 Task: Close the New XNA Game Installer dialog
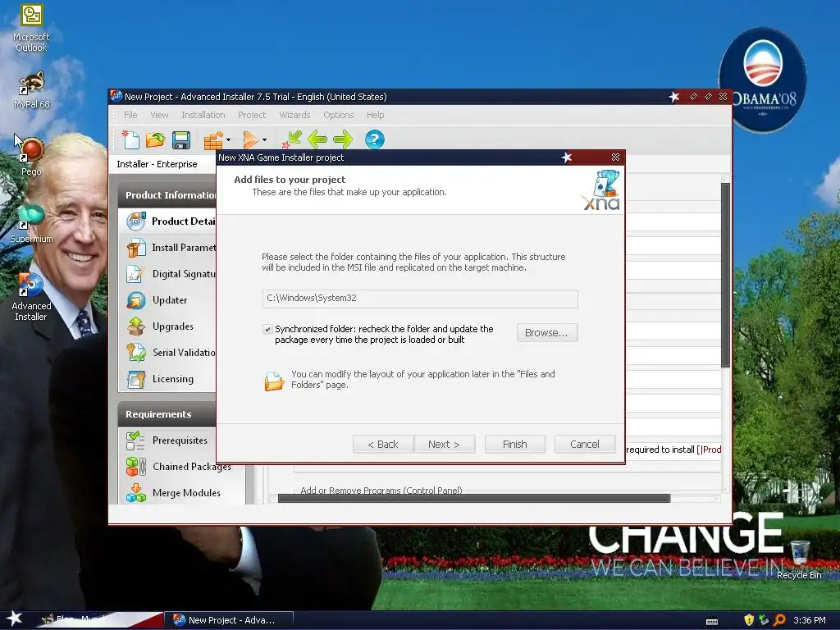point(615,157)
